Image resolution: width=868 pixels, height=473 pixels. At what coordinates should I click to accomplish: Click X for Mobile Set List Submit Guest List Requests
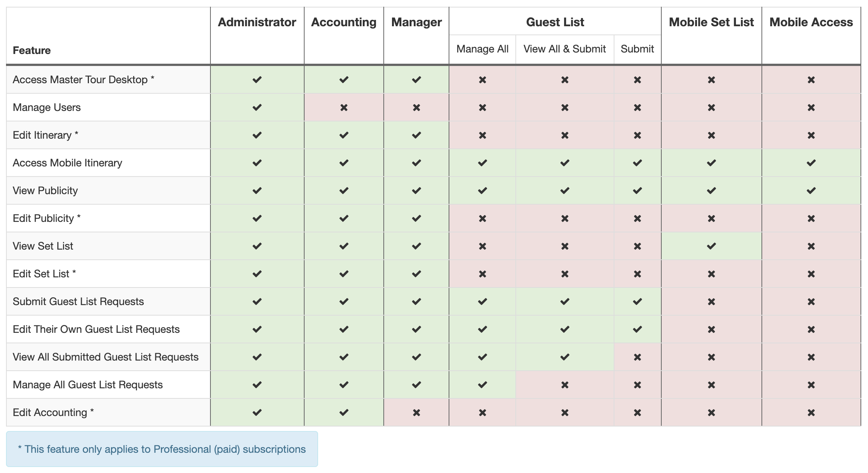pyautogui.click(x=711, y=302)
